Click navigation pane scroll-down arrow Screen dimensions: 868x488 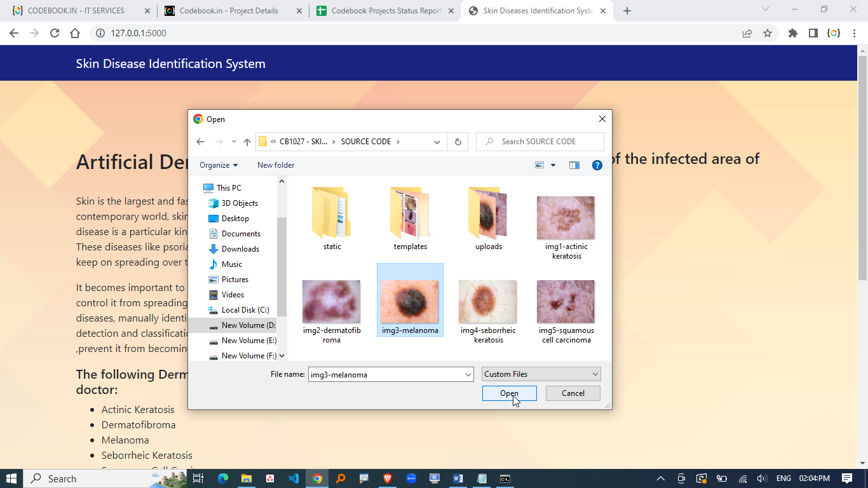pos(282,356)
